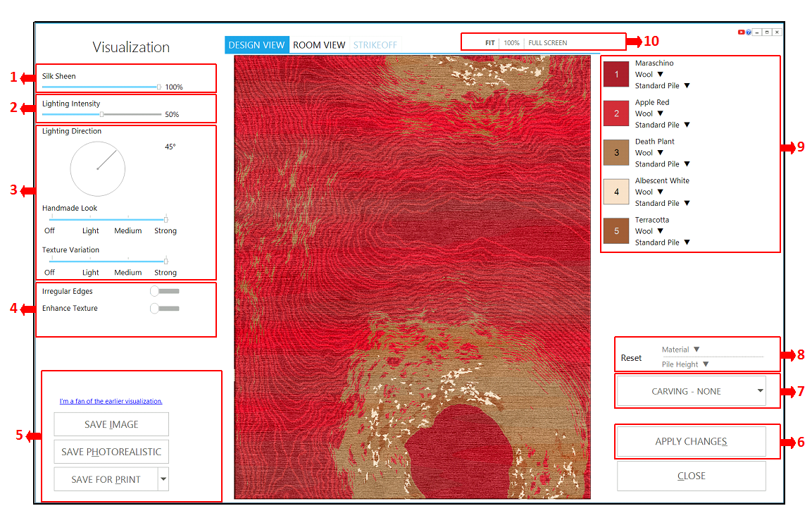Open Apple Red Standard Pile dropdown
Image resolution: width=812 pixels, height=506 pixels.
687,125
